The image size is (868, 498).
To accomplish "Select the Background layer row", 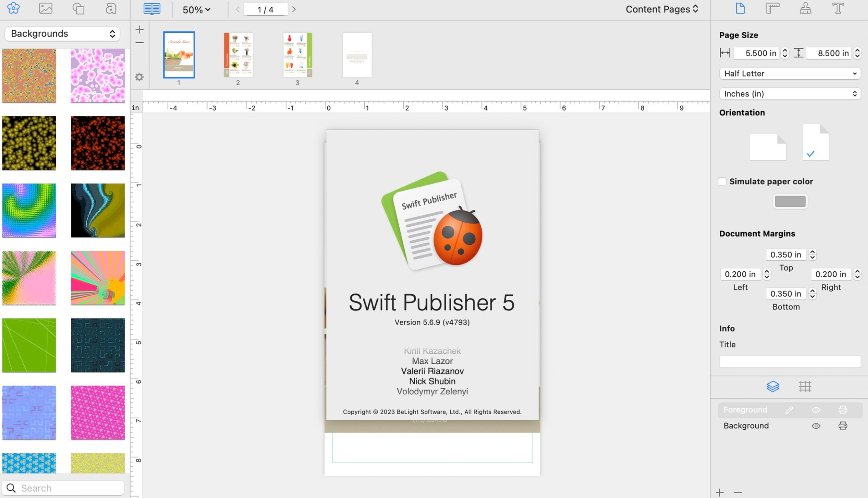I will tap(790, 426).
